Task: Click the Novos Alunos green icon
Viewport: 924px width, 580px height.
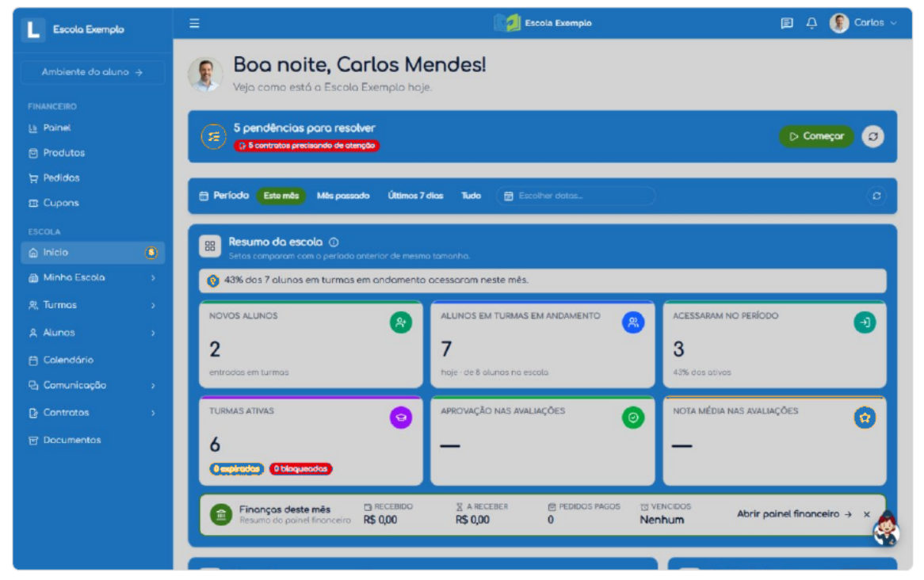Action: tap(401, 322)
